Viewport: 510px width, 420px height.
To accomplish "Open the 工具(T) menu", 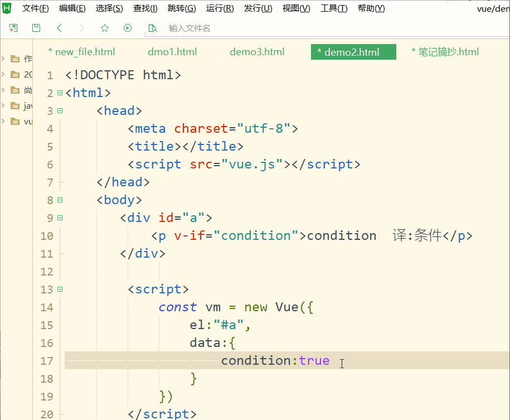I will tap(334, 8).
